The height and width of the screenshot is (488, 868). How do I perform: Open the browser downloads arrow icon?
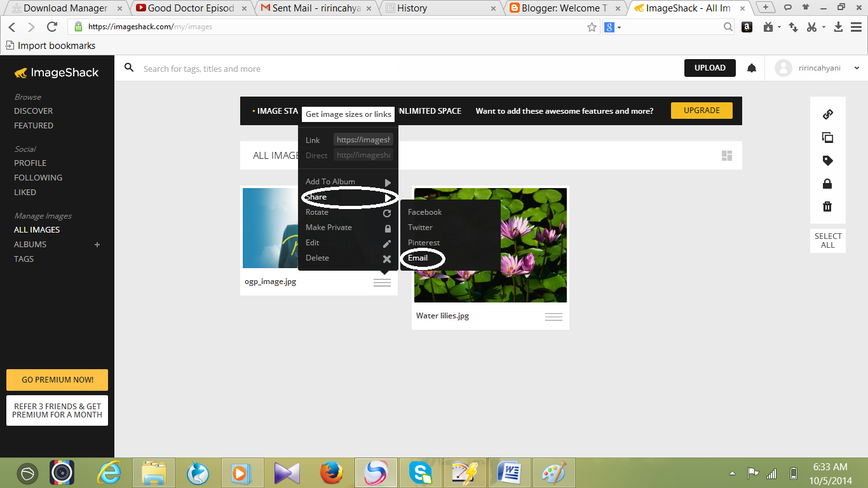coord(838,27)
